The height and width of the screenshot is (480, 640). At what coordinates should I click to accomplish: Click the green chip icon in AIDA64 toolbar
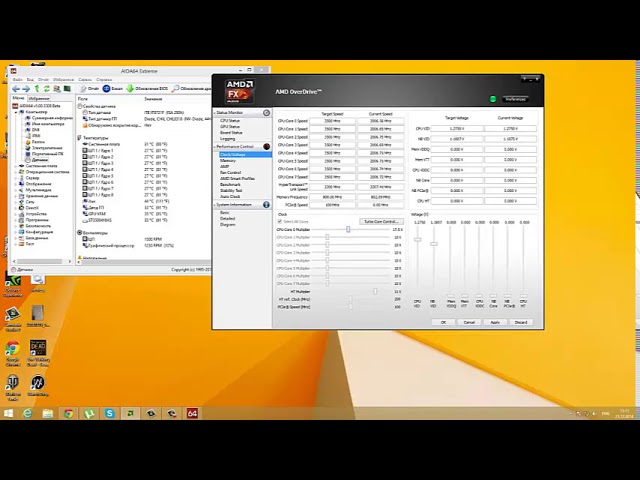(x=67, y=89)
